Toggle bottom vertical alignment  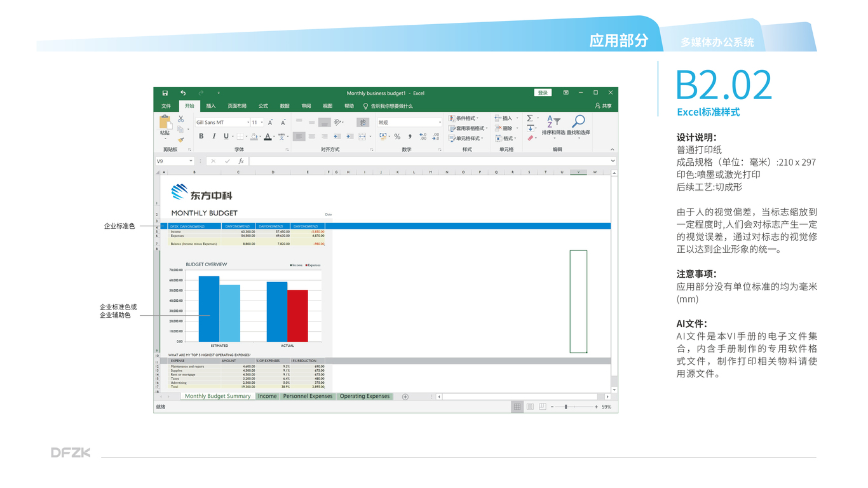[324, 122]
